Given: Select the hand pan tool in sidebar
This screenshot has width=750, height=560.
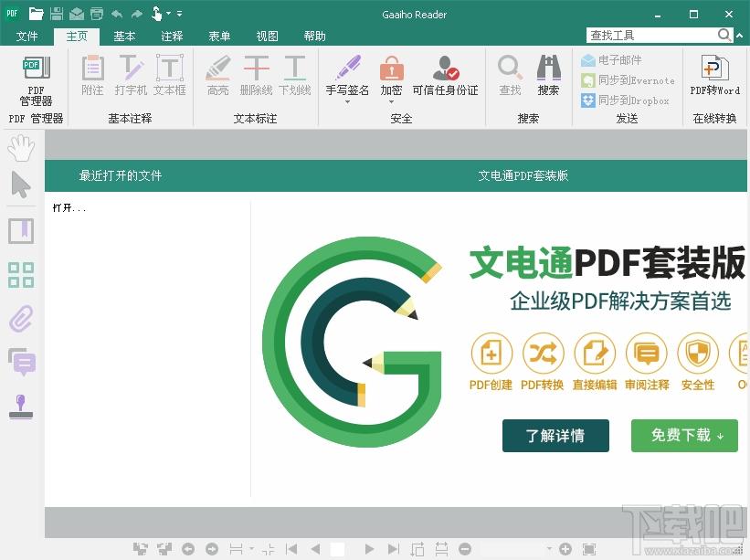Looking at the screenshot, I should pos(21,147).
